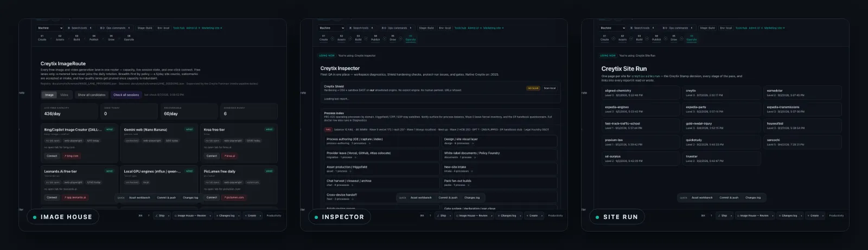Switch to the Video tab in ImageRoute

(x=64, y=95)
